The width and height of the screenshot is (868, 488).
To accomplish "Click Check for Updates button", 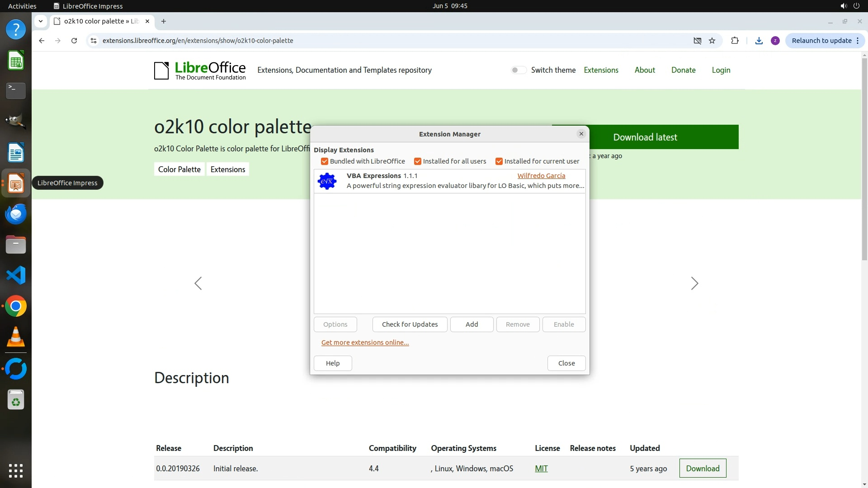I will tap(410, 324).
